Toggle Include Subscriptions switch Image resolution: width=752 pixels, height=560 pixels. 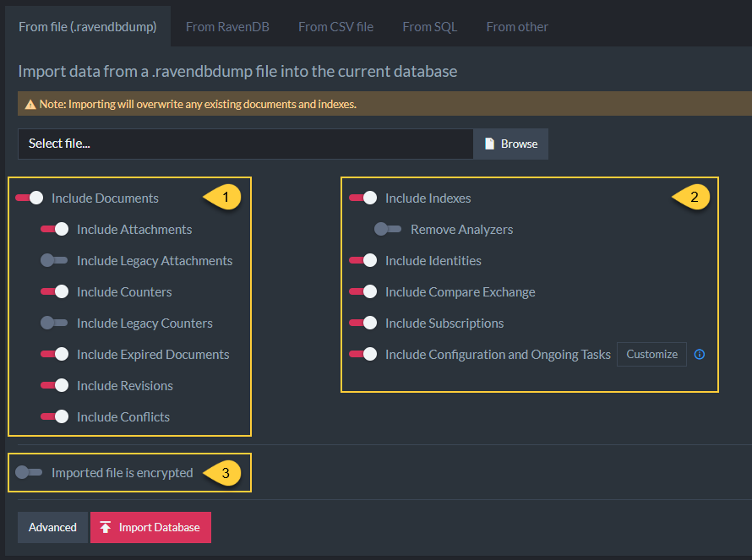click(363, 323)
